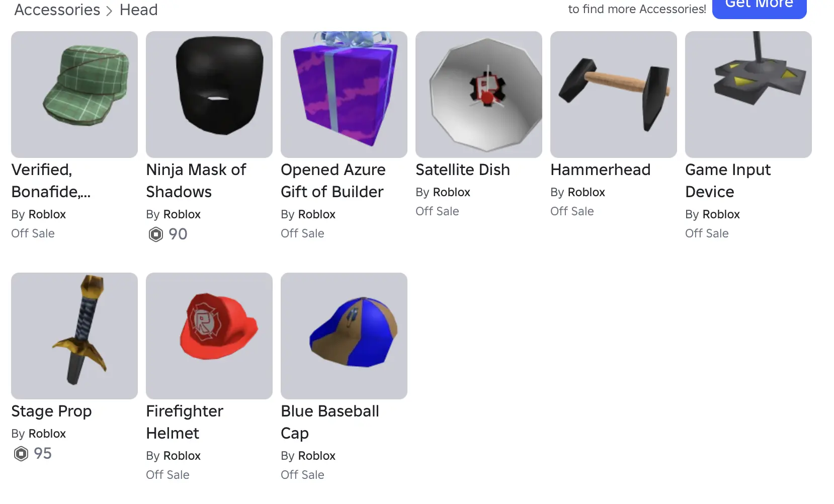Viewport: 834px width, 504px height.
Task: Click the Get More button
Action: coord(759,6)
